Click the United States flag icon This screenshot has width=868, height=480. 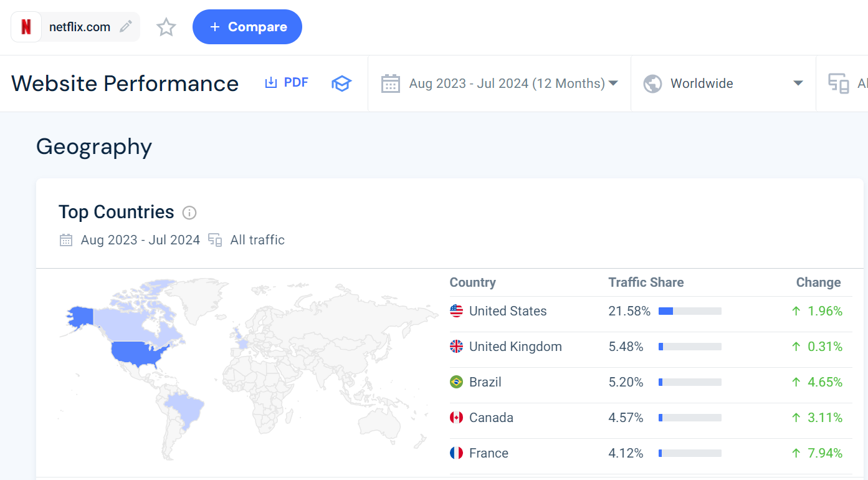457,311
